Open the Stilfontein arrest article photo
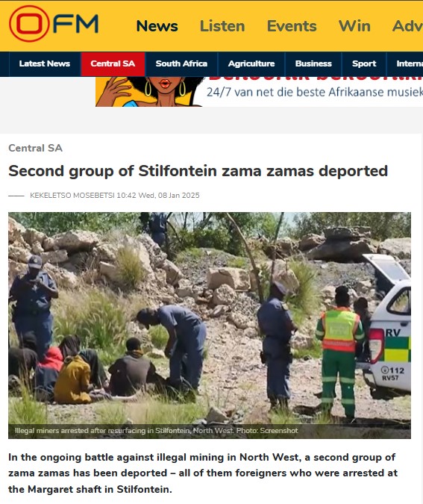Viewport: 423px width, 504px height. (x=210, y=326)
